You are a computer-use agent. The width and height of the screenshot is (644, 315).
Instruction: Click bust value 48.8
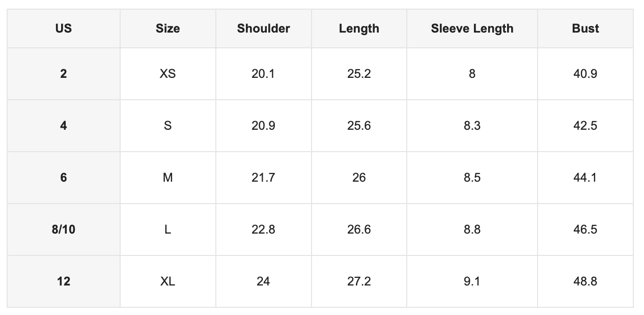pyautogui.click(x=585, y=281)
